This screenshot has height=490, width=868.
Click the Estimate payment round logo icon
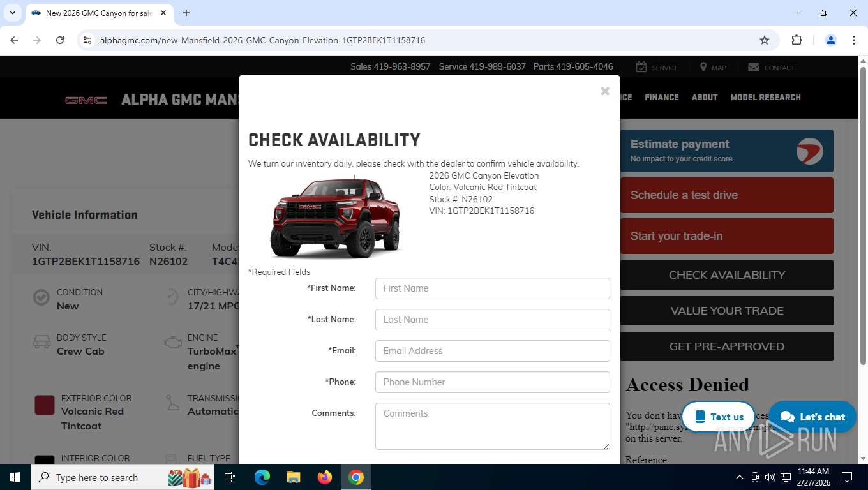810,151
